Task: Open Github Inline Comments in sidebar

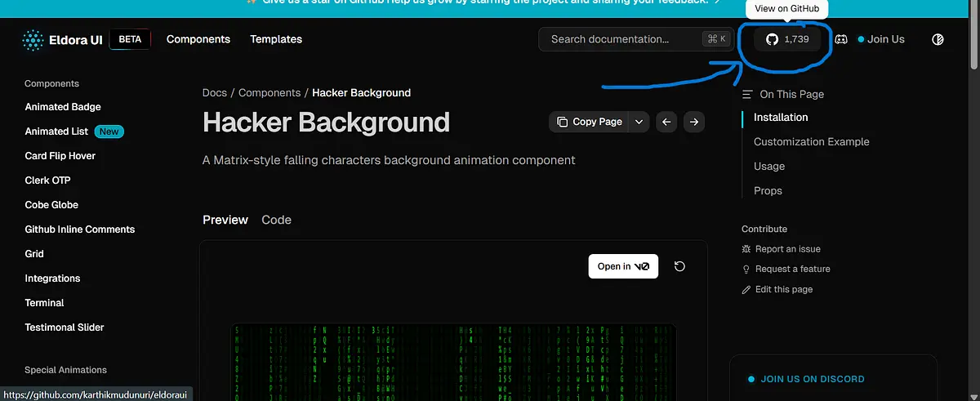Action: (x=80, y=229)
